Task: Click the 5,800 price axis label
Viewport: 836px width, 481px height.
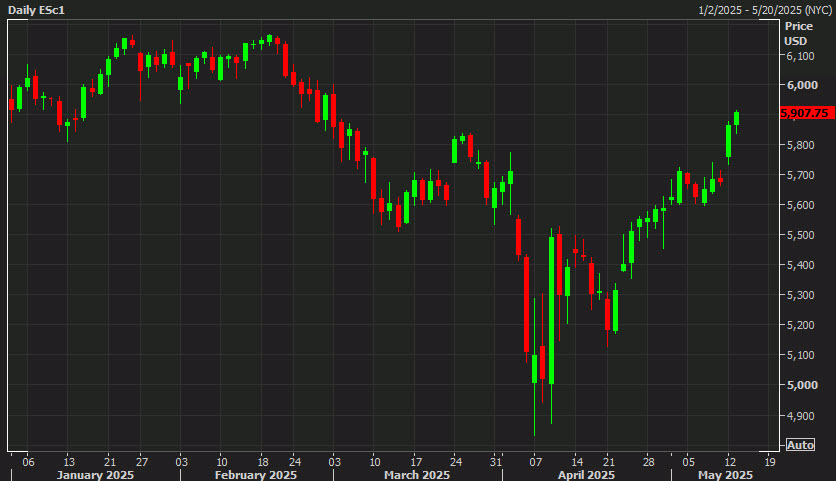Action: [x=800, y=145]
